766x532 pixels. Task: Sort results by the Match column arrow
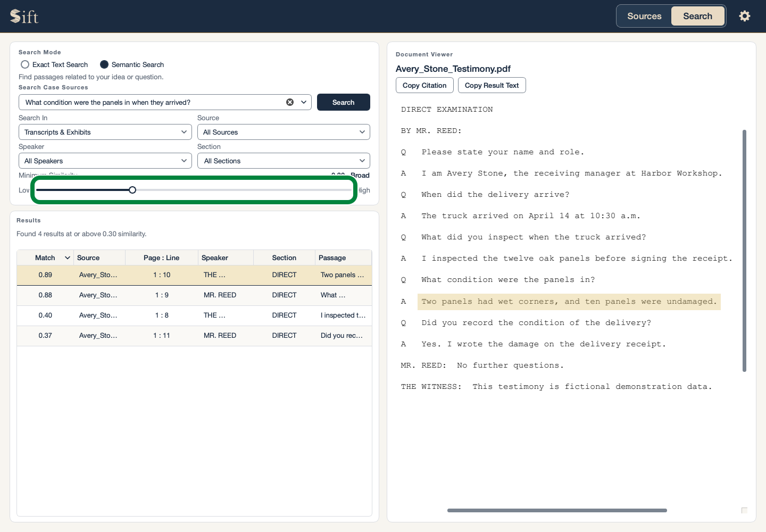[68, 258]
